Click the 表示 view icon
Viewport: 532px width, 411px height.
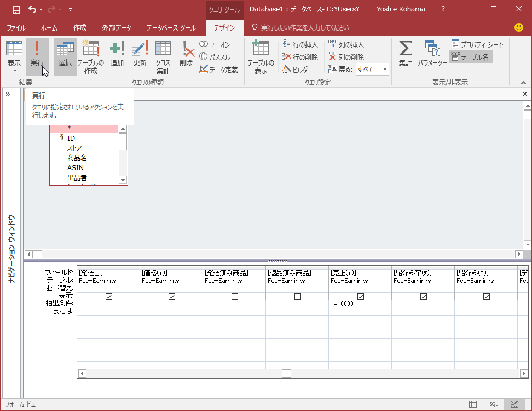(x=14, y=49)
